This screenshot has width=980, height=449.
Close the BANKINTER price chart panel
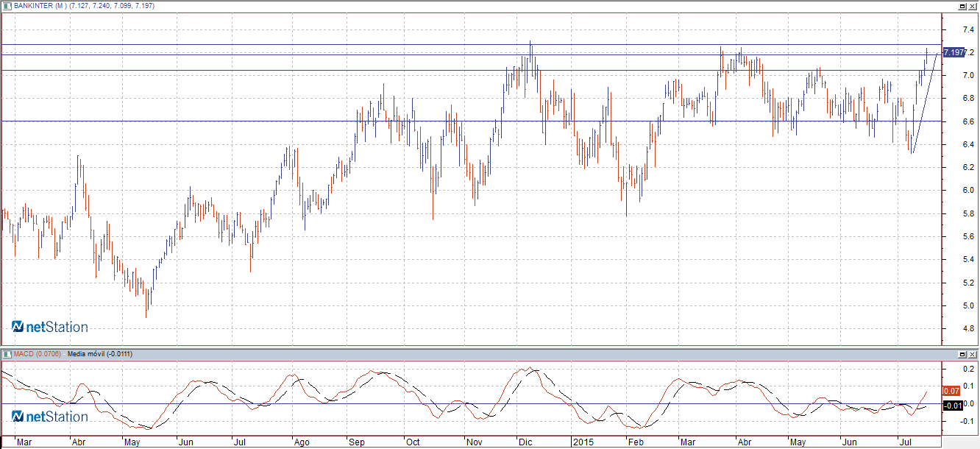(973, 6)
